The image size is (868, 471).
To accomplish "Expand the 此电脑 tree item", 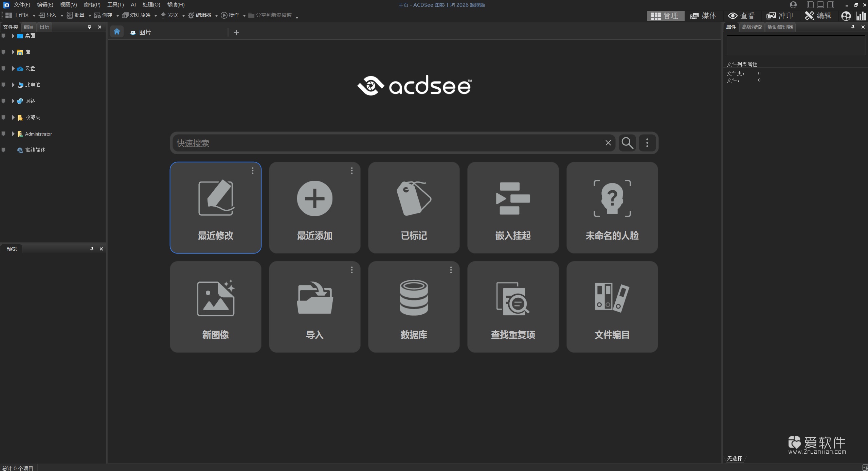I will [13, 85].
